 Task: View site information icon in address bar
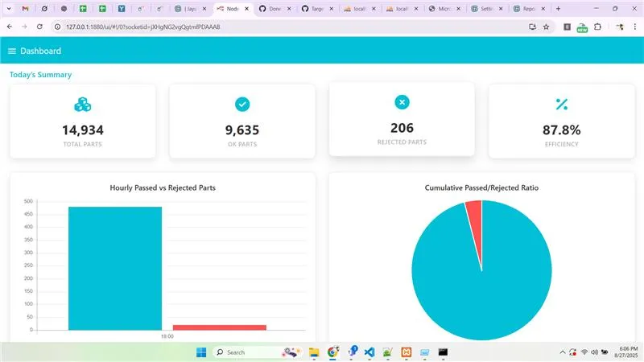57,27
